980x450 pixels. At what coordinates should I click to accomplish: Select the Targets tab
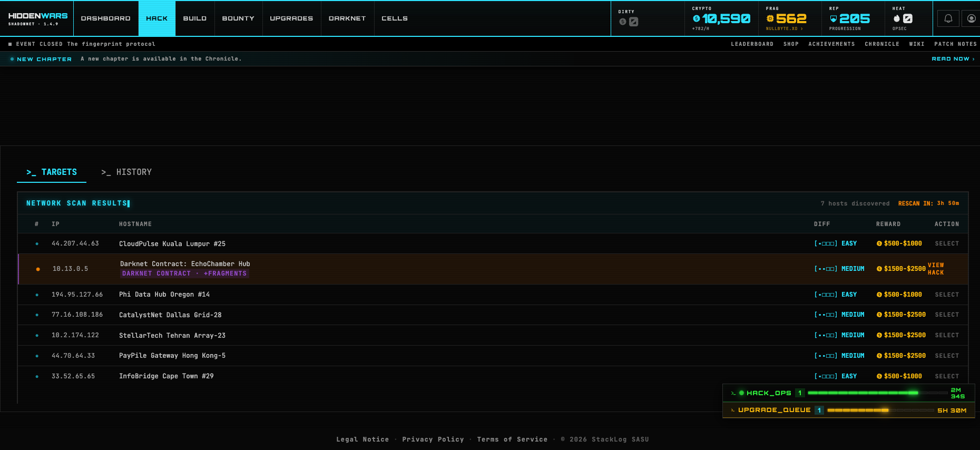[x=52, y=172]
